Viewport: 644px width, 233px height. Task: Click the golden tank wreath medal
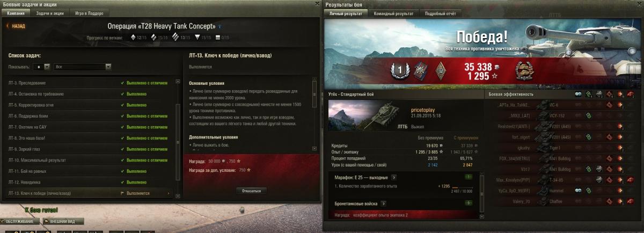[523, 70]
